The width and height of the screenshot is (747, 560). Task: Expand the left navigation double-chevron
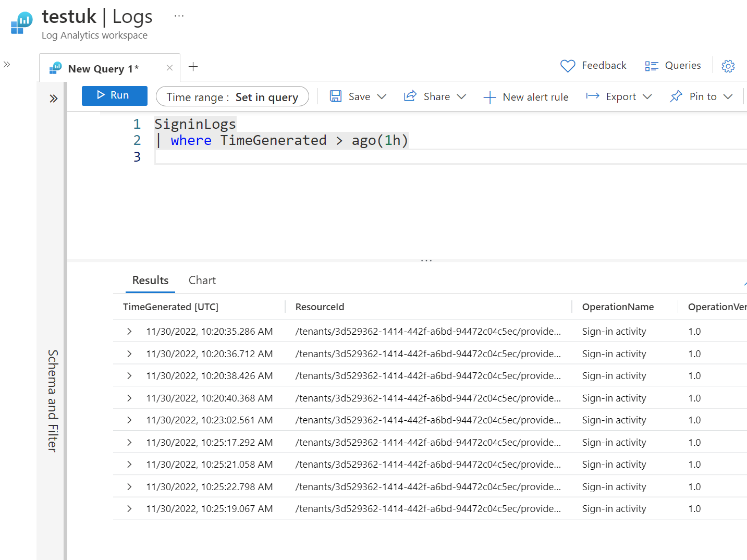pos(7,65)
